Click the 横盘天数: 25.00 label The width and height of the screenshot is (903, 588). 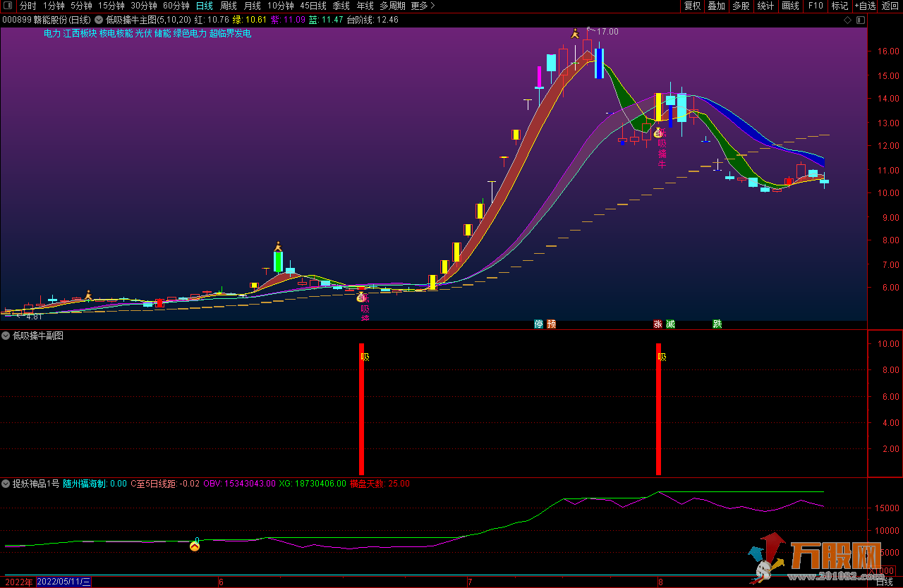pyautogui.click(x=380, y=484)
